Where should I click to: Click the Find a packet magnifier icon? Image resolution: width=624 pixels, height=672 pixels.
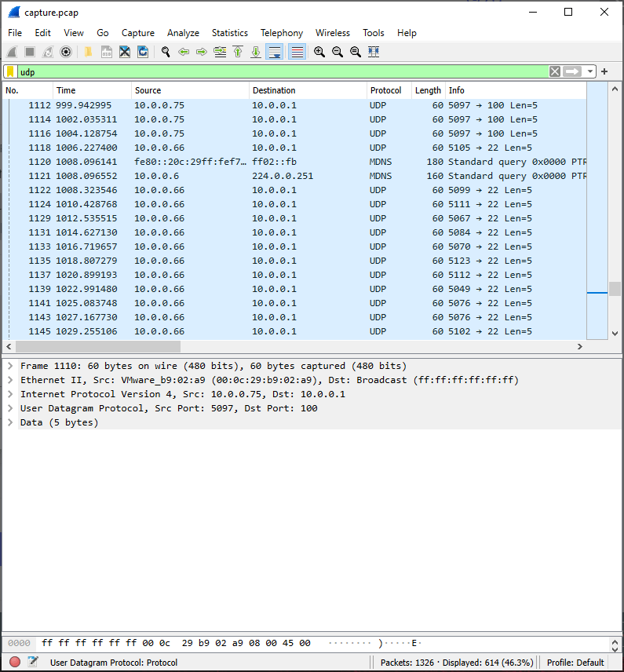166,52
